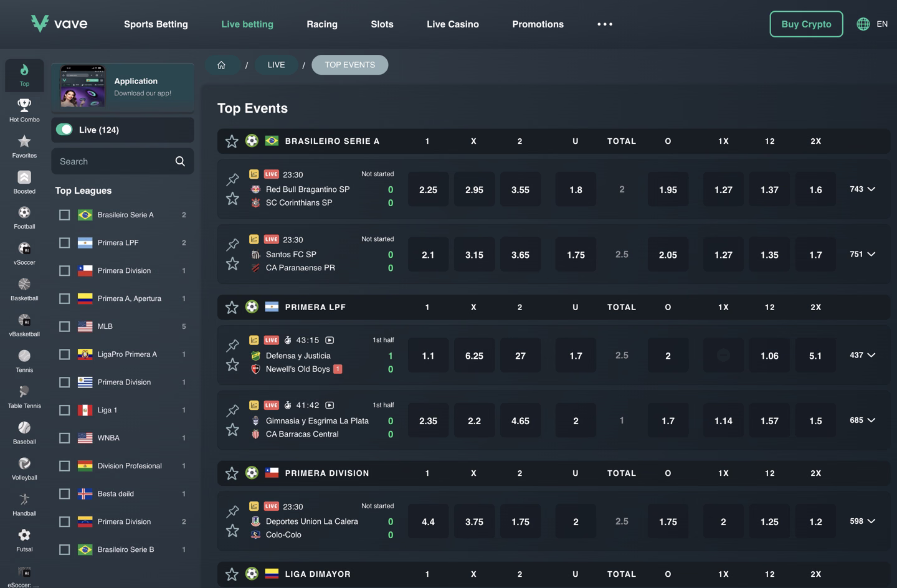Open the three-dots more menu
This screenshot has width=897, height=588.
[x=605, y=24]
